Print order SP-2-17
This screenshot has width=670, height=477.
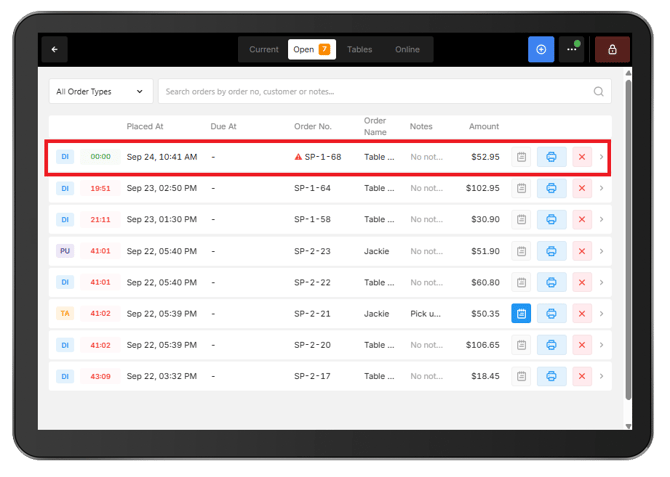pos(552,376)
